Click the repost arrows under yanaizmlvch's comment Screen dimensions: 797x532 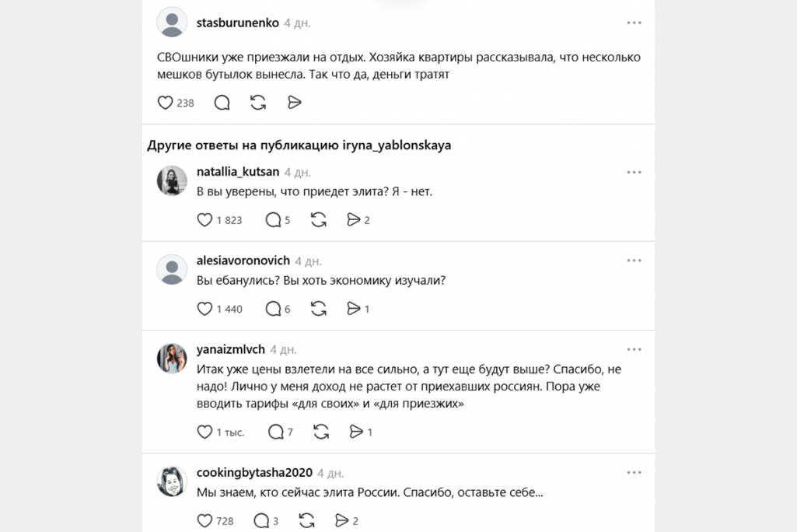point(321,432)
